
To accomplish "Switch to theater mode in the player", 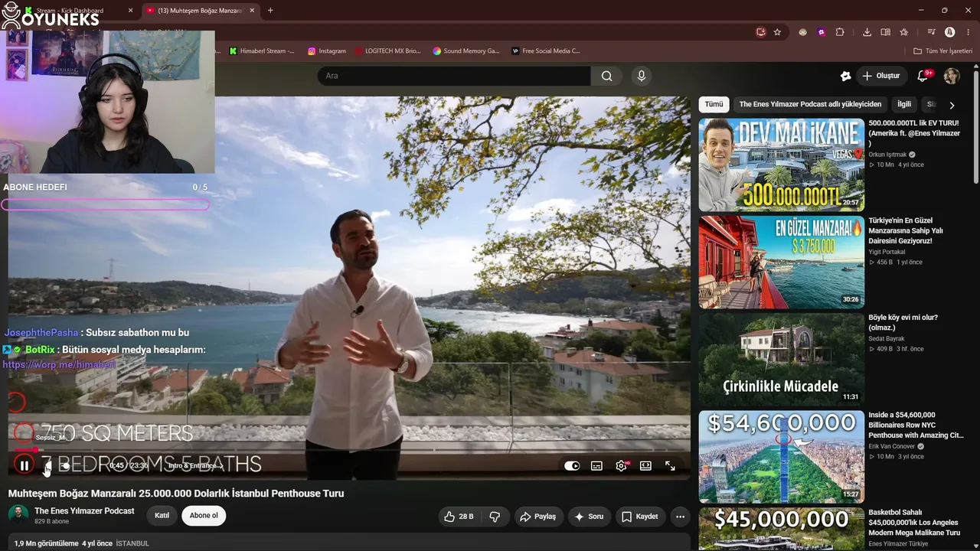I will pyautogui.click(x=645, y=465).
